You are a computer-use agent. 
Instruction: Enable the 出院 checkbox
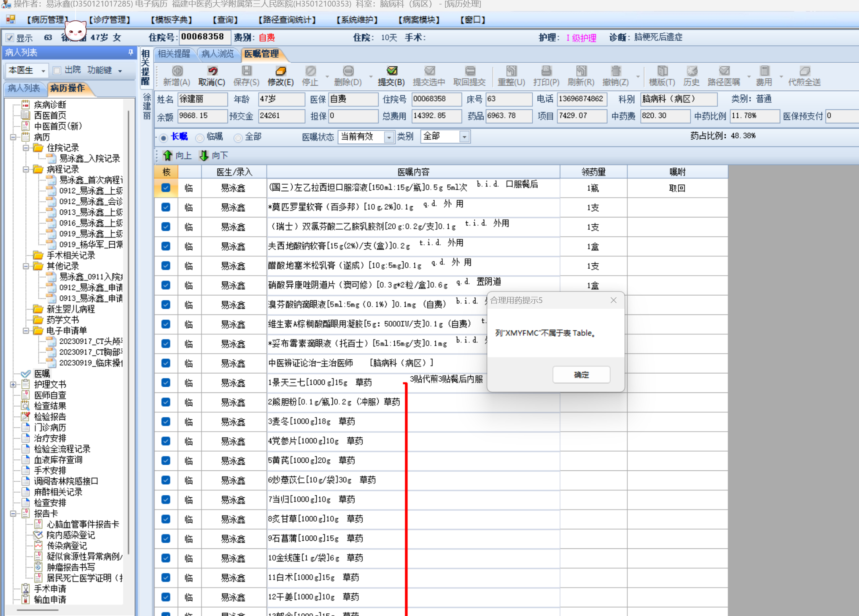(x=57, y=70)
